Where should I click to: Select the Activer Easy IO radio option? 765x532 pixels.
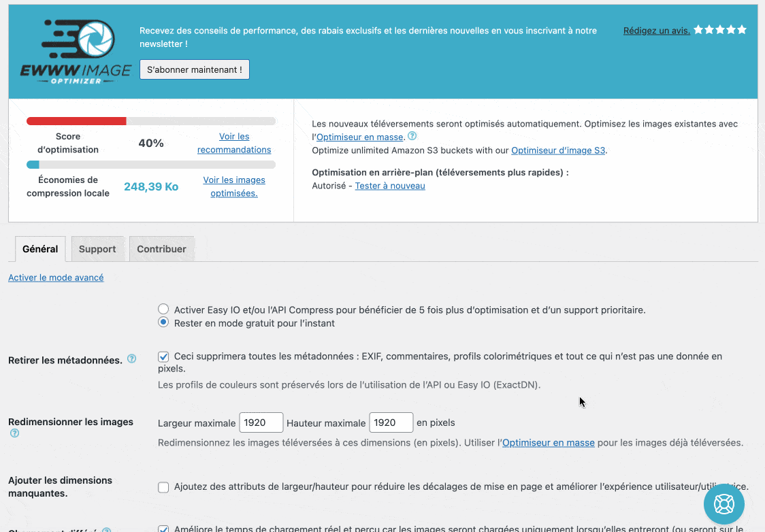(163, 309)
